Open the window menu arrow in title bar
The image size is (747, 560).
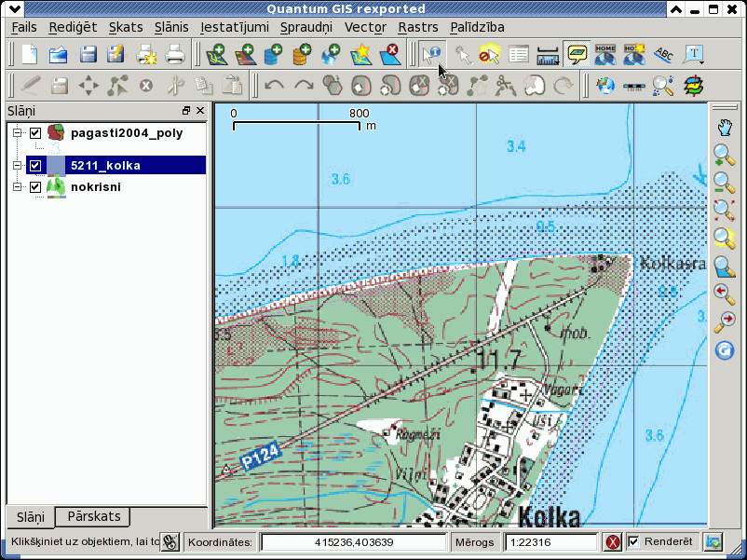click(x=15, y=8)
